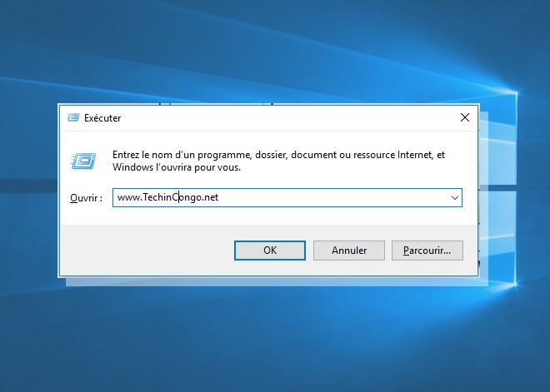The image size is (550, 392).
Task: Click the OK button
Action: click(x=270, y=251)
